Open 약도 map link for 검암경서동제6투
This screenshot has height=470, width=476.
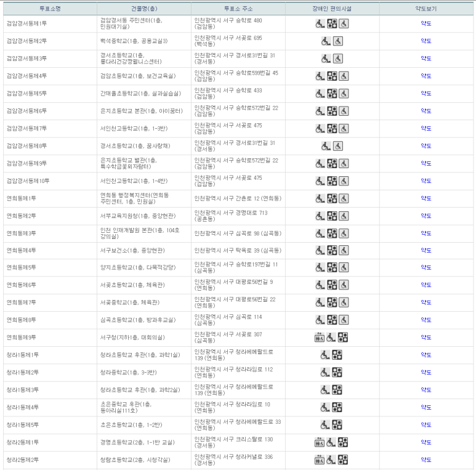(x=426, y=111)
